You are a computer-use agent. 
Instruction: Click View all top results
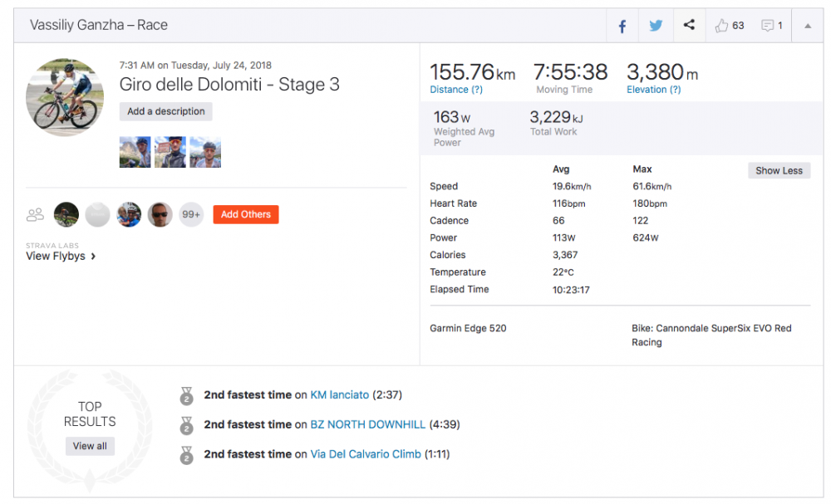click(x=90, y=446)
